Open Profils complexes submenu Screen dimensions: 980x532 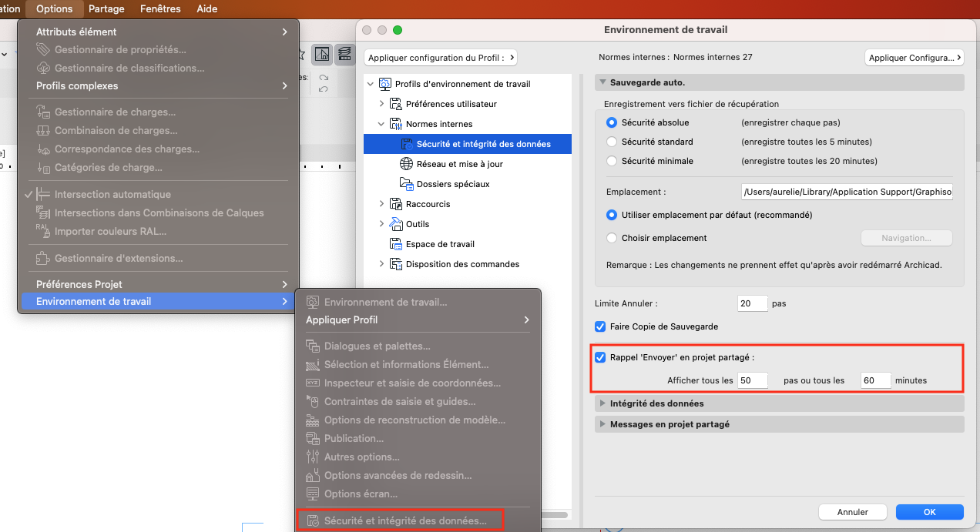[x=158, y=85]
